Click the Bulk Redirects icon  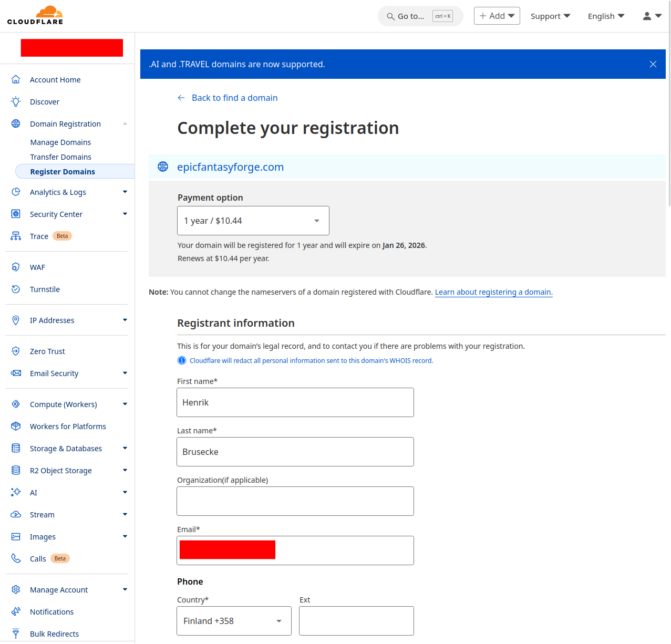tap(16, 633)
